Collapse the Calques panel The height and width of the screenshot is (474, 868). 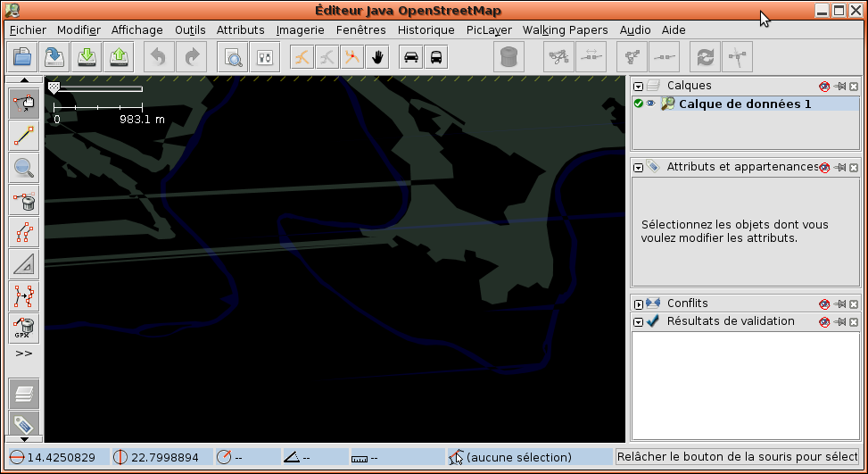point(638,87)
